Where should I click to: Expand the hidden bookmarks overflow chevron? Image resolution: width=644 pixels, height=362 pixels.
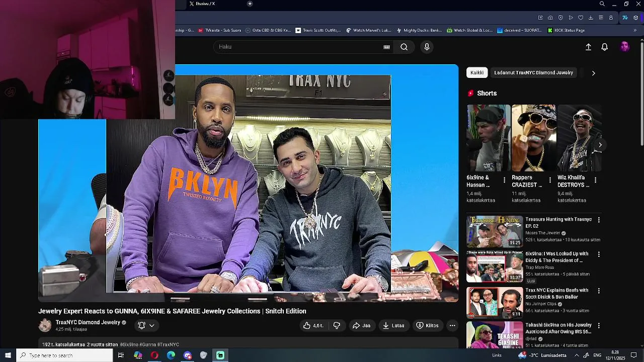click(x=635, y=30)
